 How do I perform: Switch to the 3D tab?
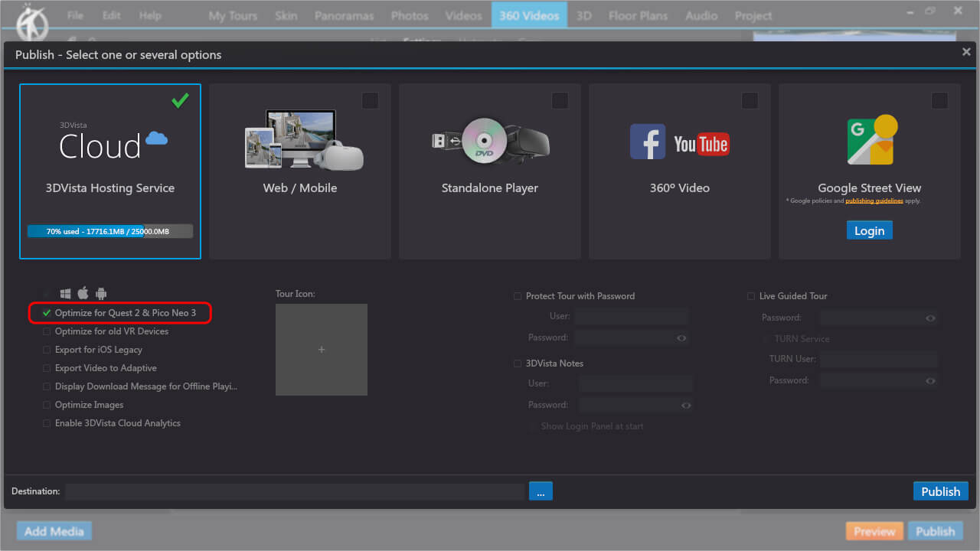point(584,15)
